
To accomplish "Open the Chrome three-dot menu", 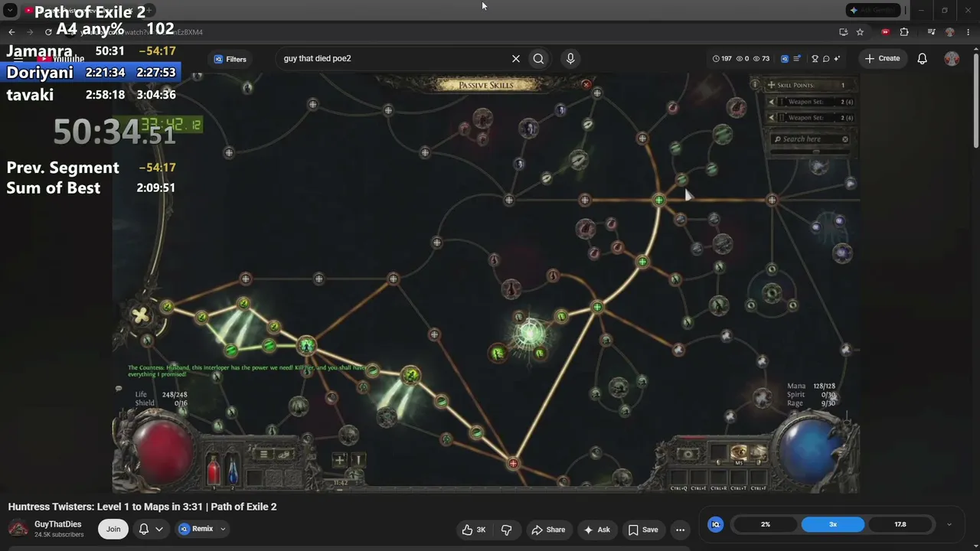I will click(x=967, y=32).
